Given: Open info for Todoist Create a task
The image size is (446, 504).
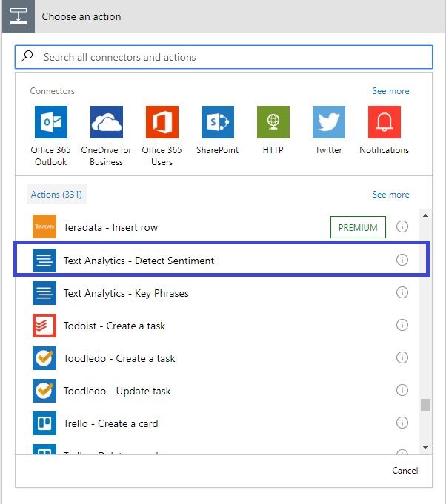Looking at the screenshot, I should point(402,325).
